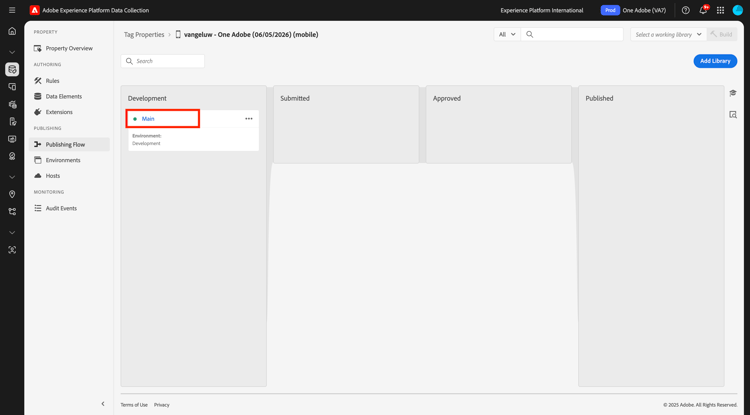Open the location pin icon in left rail
This screenshot has width=750, height=415.
point(12,194)
